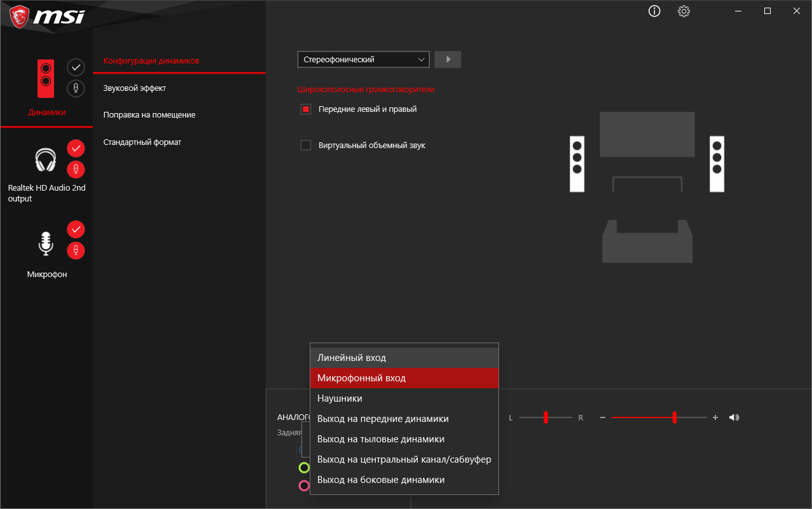The image size is (812, 509).
Task: Choose Выход на передние динамики
Action: coord(404,419)
